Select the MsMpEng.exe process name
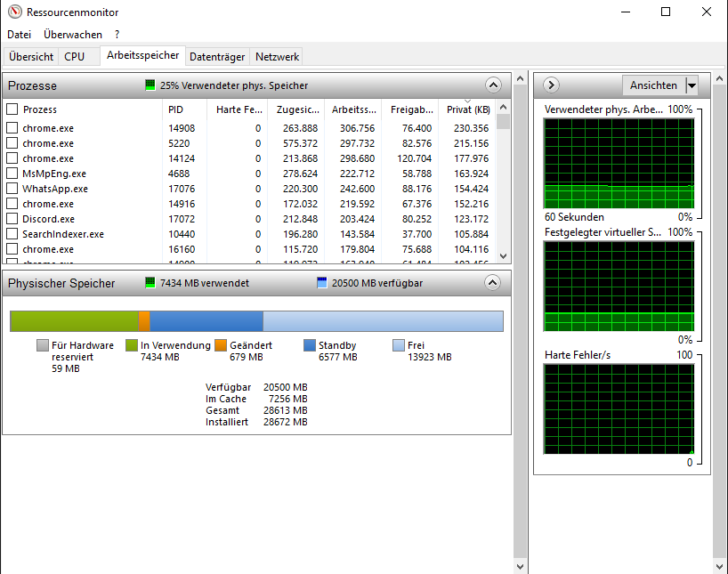The width and height of the screenshot is (728, 574). click(54, 174)
